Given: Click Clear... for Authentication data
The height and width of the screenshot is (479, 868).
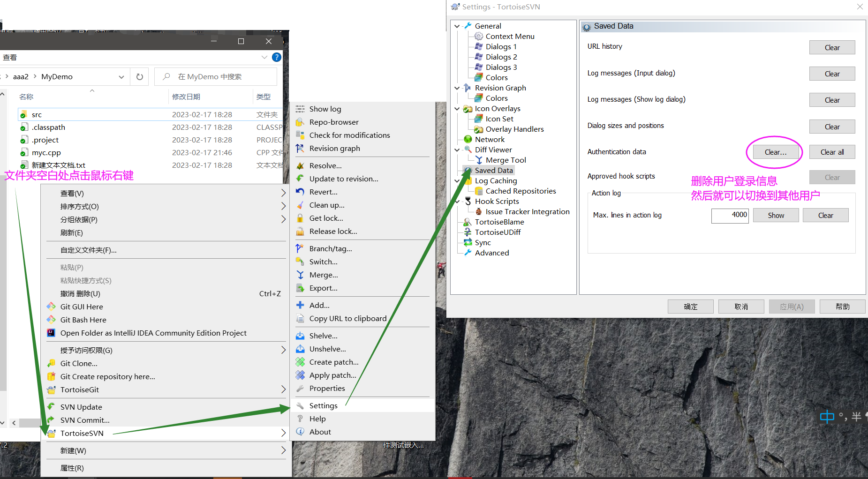Looking at the screenshot, I should (x=776, y=152).
